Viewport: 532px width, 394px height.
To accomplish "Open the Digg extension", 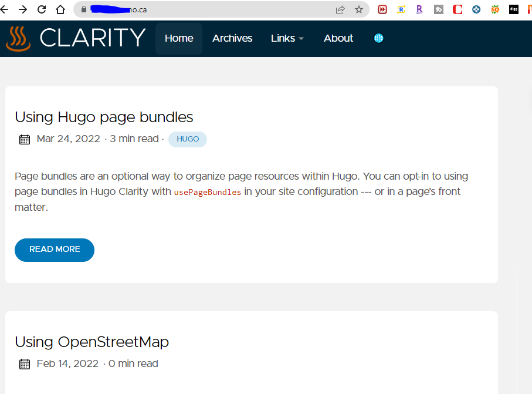I will click(x=513, y=9).
